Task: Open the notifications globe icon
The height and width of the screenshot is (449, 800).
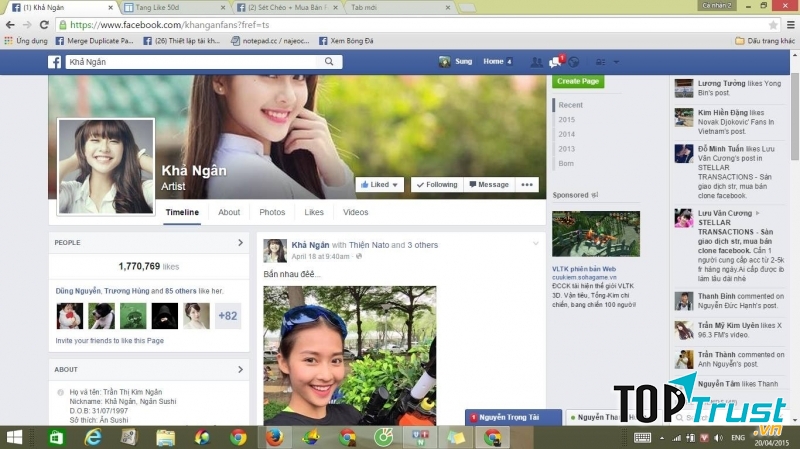Action: [574, 62]
